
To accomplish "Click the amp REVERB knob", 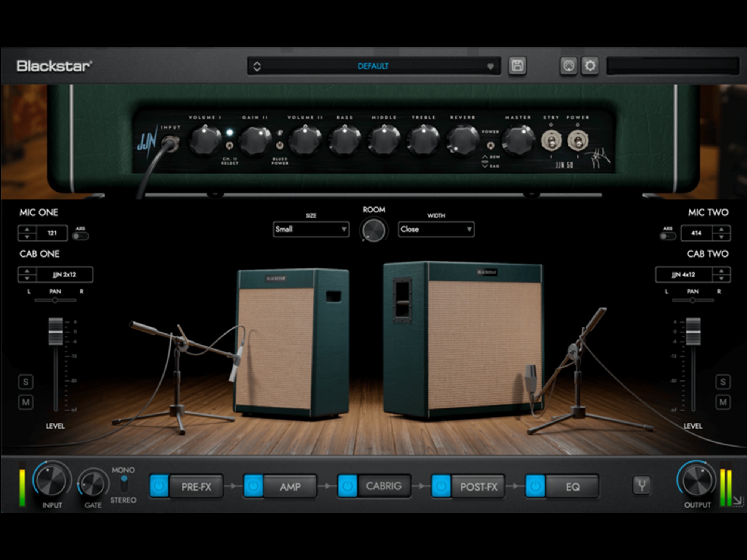I will (x=463, y=140).
